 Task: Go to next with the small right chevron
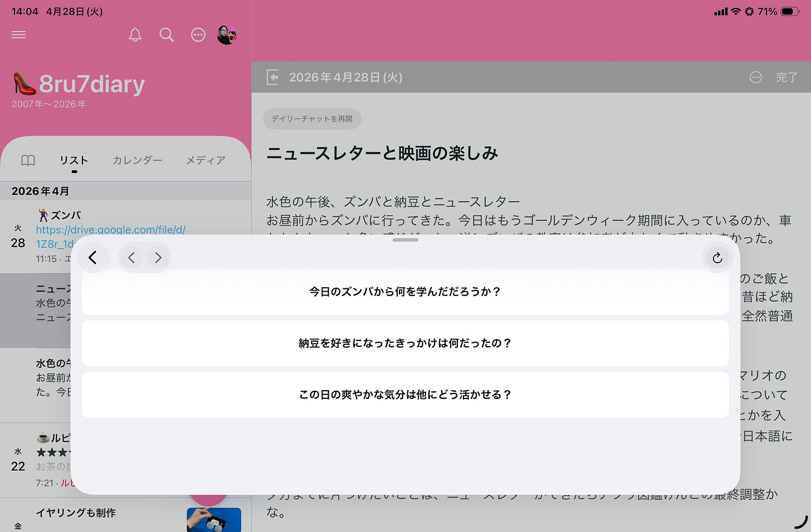tap(158, 258)
